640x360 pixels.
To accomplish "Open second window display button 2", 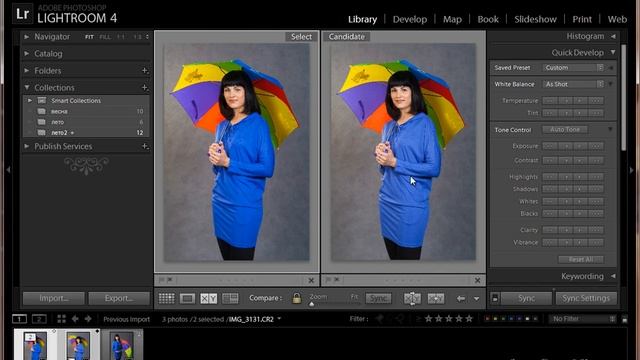I will pyautogui.click(x=39, y=319).
